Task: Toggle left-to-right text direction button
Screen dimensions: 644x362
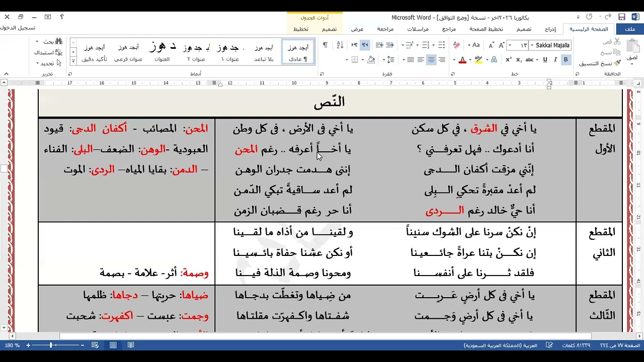Action: tap(354, 45)
